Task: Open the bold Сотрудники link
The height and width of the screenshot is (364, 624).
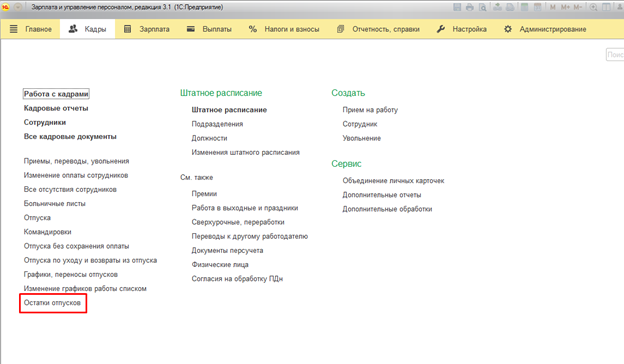Action: 45,123
